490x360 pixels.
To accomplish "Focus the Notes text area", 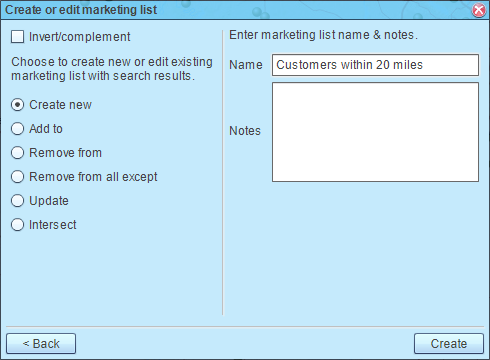I will [375, 132].
